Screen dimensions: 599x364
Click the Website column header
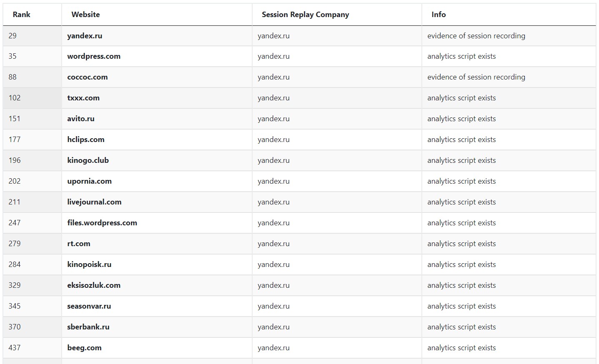click(x=85, y=15)
